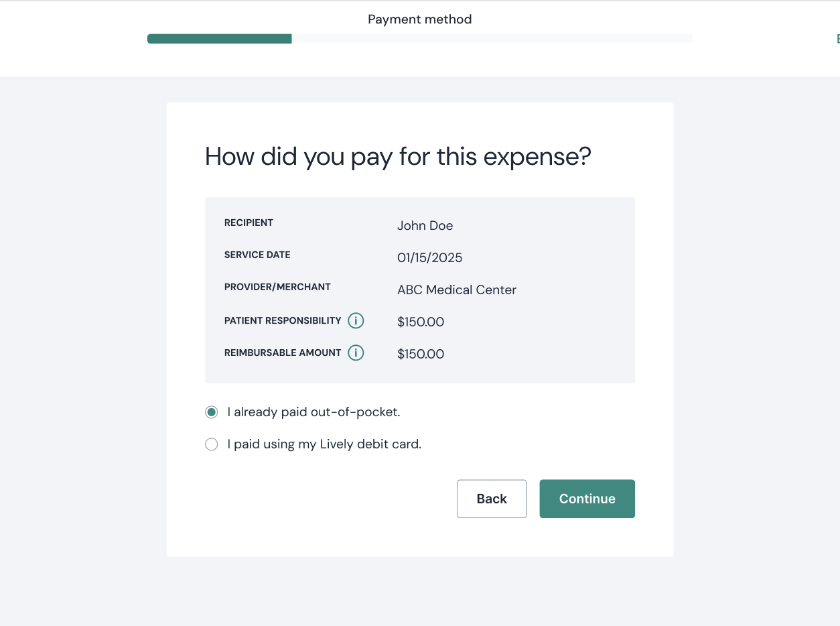This screenshot has width=840, height=626.
Task: Click the "How did you pay" heading
Action: click(399, 157)
